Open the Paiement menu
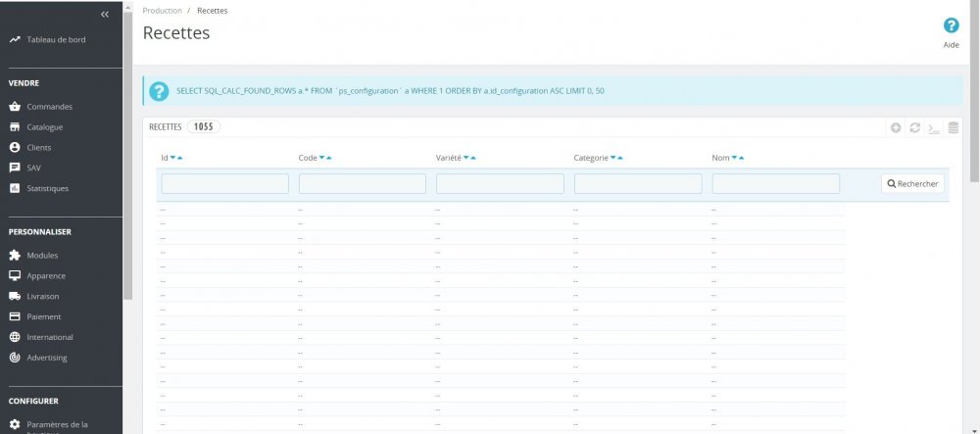The height and width of the screenshot is (434, 980). (x=44, y=316)
